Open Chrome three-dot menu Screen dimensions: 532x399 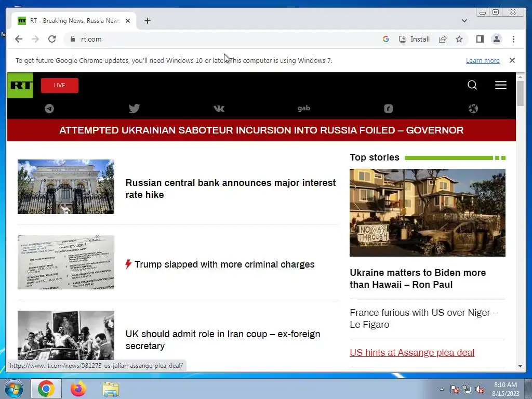pyautogui.click(x=513, y=39)
